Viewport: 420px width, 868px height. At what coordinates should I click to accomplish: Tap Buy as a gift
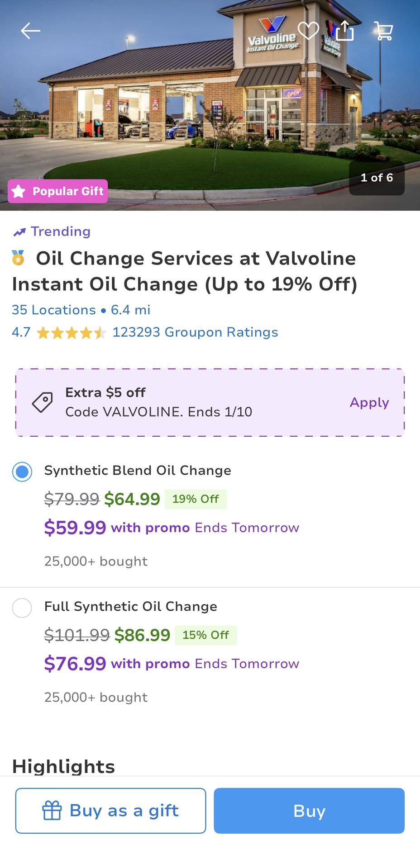coord(110,811)
